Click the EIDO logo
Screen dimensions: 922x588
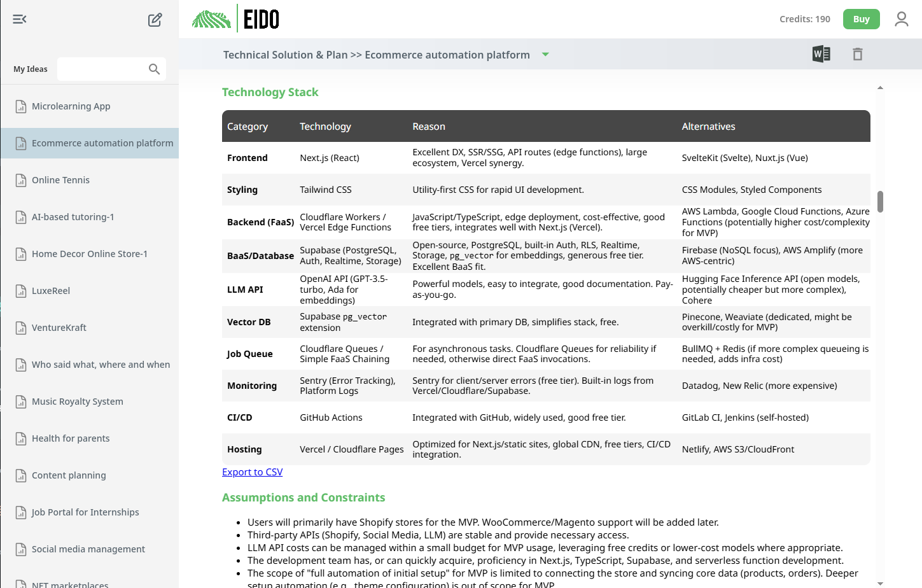(x=235, y=19)
